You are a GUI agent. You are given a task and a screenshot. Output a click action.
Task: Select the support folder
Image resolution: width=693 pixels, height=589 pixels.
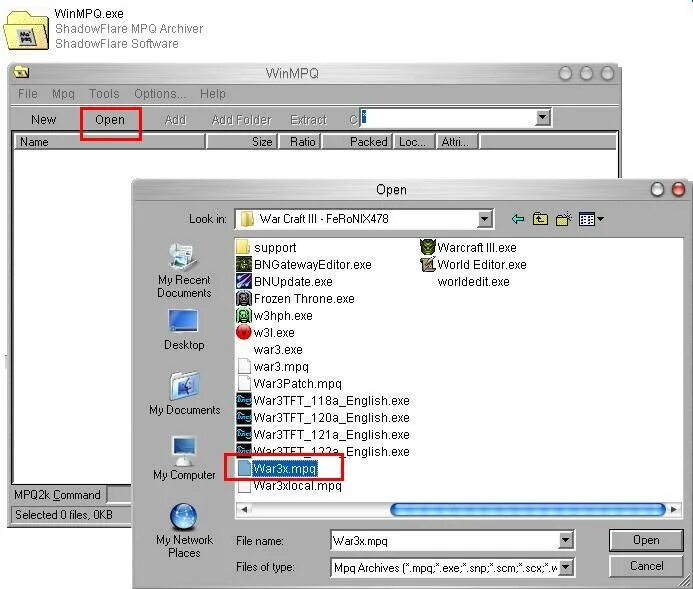(x=267, y=247)
